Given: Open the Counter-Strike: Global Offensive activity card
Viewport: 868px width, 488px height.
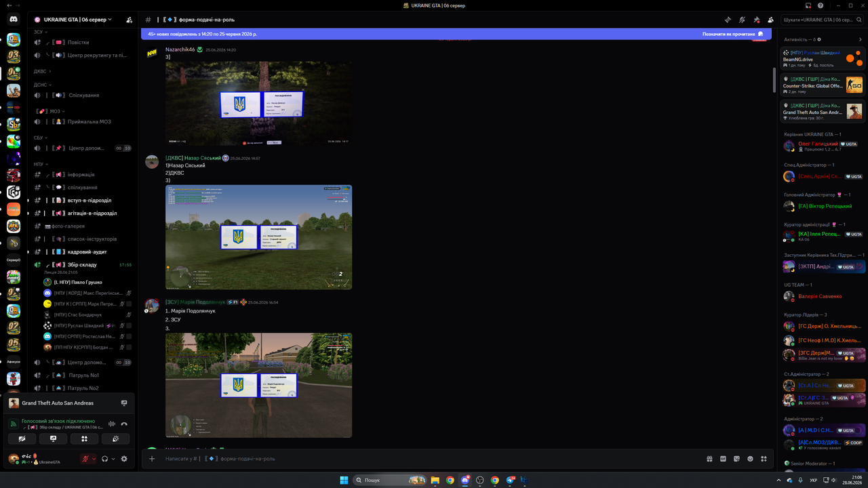Looking at the screenshot, I should click(823, 85).
